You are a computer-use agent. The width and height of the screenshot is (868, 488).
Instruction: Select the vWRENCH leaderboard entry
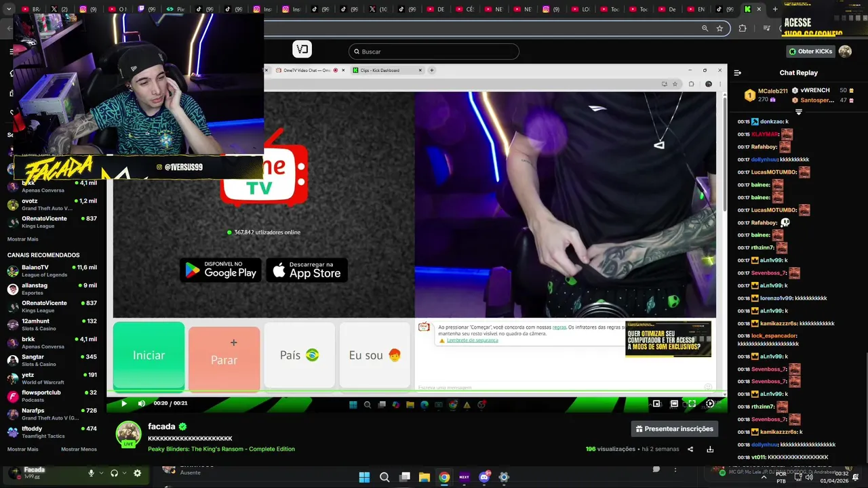pyautogui.click(x=823, y=90)
